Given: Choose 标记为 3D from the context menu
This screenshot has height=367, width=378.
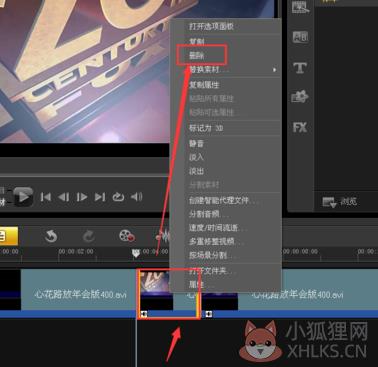Looking at the screenshot, I should pyautogui.click(x=206, y=128).
